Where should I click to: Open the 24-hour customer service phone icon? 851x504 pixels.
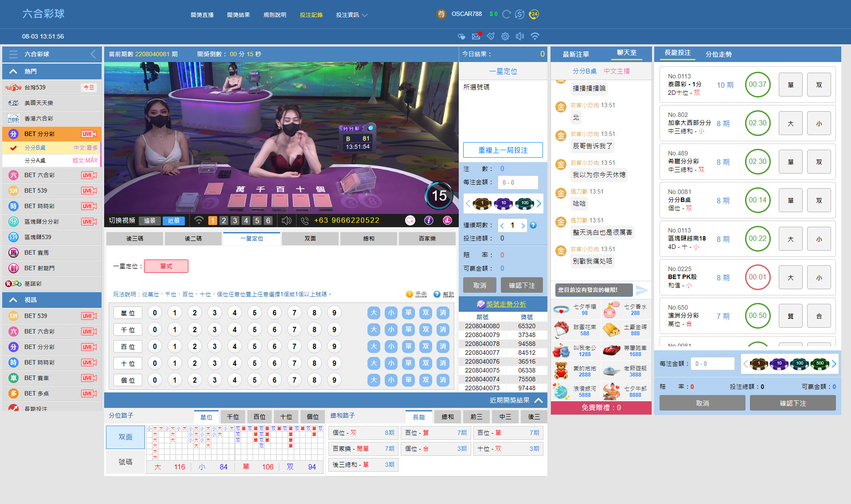pos(534,14)
